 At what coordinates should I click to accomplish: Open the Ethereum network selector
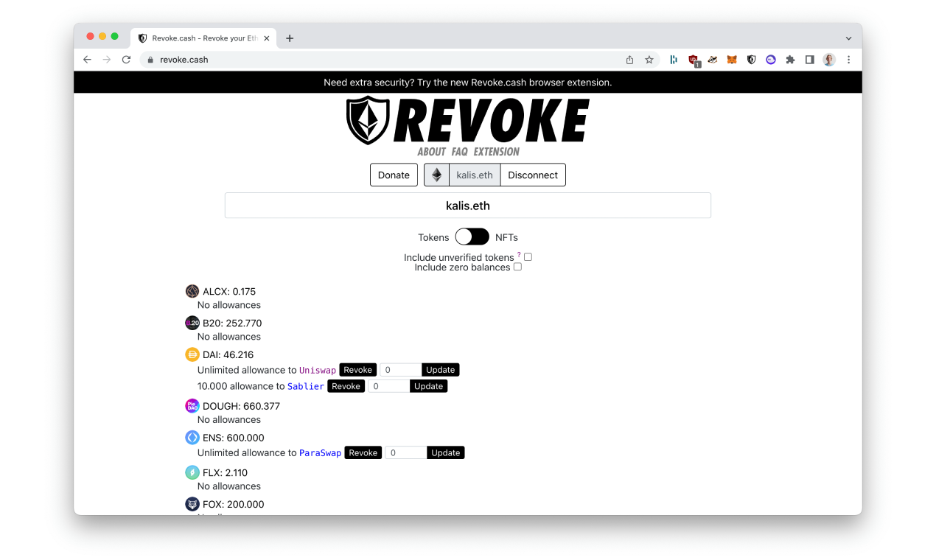click(x=437, y=175)
